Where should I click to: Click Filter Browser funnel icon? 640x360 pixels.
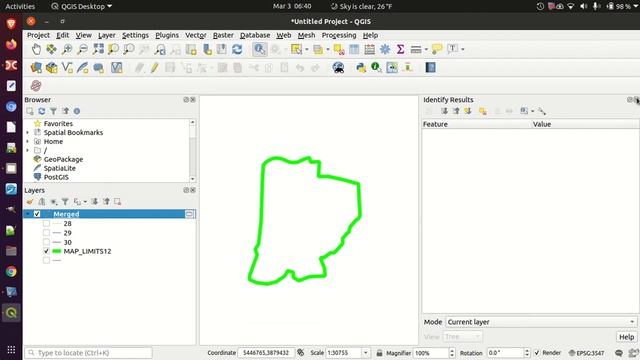click(x=53, y=111)
